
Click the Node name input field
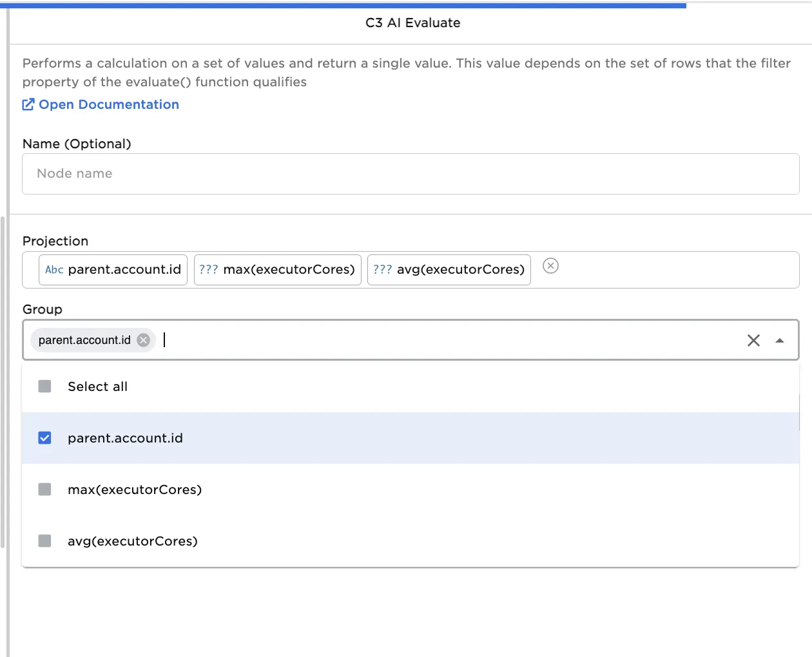[x=258, y=173]
